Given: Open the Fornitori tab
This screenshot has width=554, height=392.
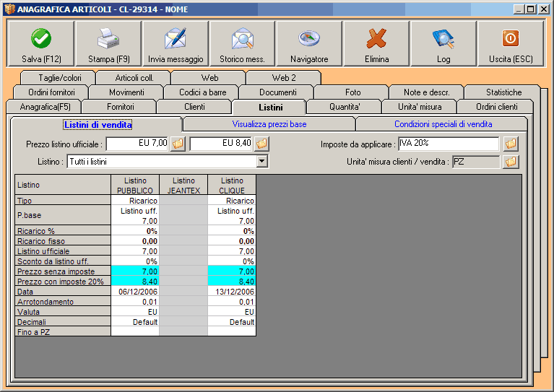Looking at the screenshot, I should pos(120,107).
